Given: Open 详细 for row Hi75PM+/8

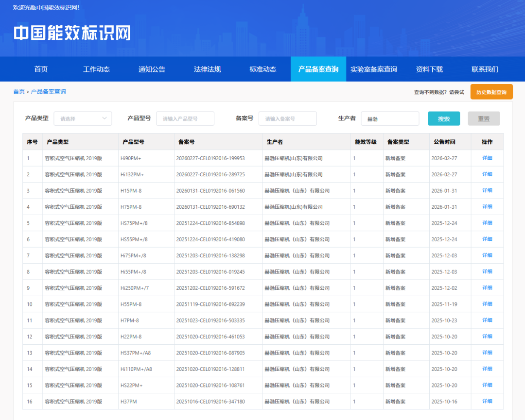Looking at the screenshot, I should pos(487,255).
